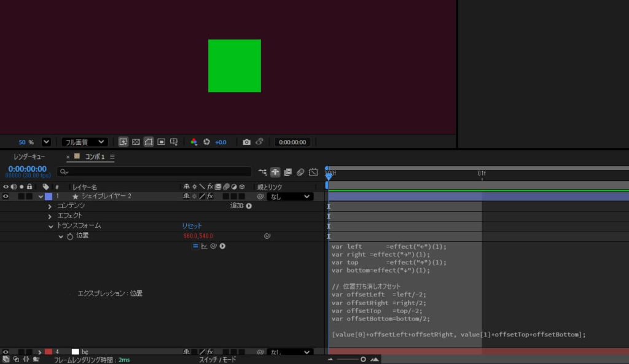Click the position stopwatch icon

point(70,236)
